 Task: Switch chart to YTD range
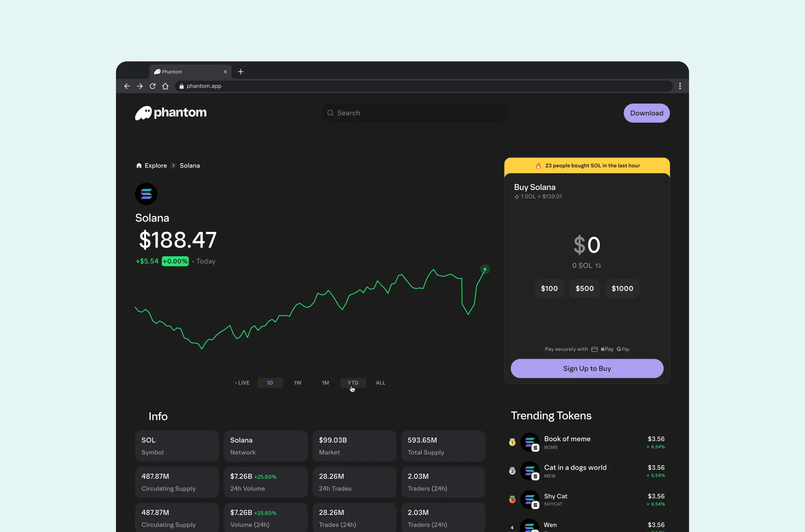point(353,383)
